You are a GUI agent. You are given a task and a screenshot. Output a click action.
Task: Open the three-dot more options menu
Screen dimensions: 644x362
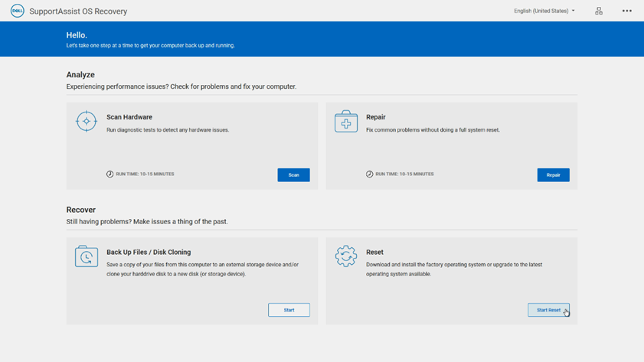tap(626, 11)
